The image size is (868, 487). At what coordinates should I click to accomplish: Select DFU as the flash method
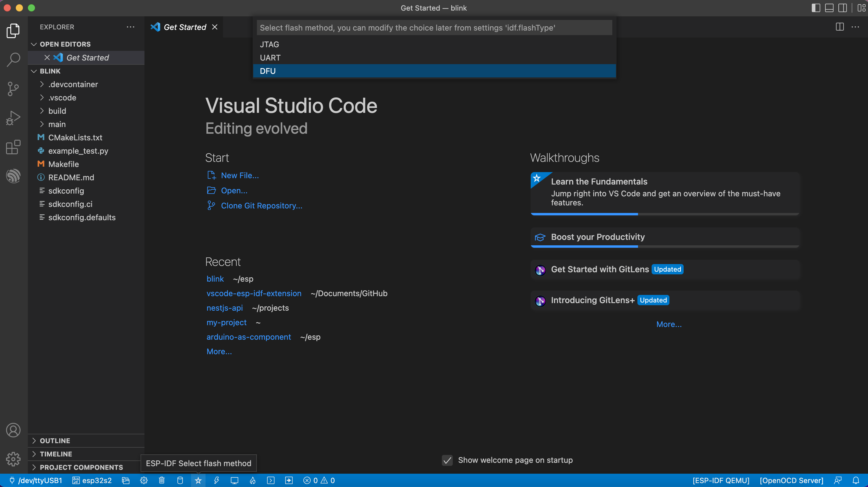[268, 71]
